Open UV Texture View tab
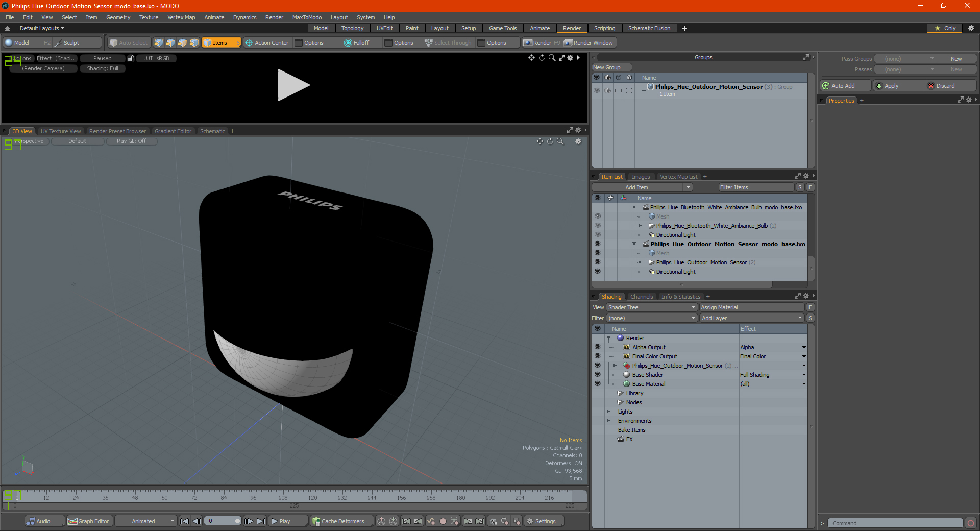The image size is (980, 531). point(61,131)
